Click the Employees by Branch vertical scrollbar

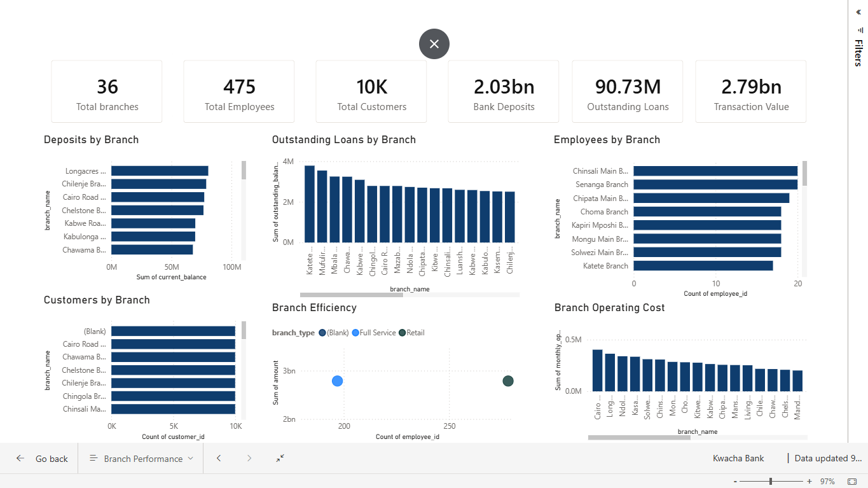click(x=804, y=173)
